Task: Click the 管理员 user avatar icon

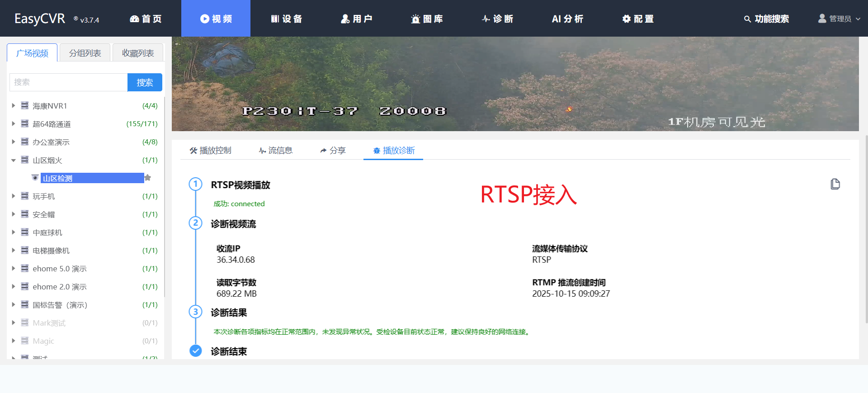Action: click(x=822, y=19)
